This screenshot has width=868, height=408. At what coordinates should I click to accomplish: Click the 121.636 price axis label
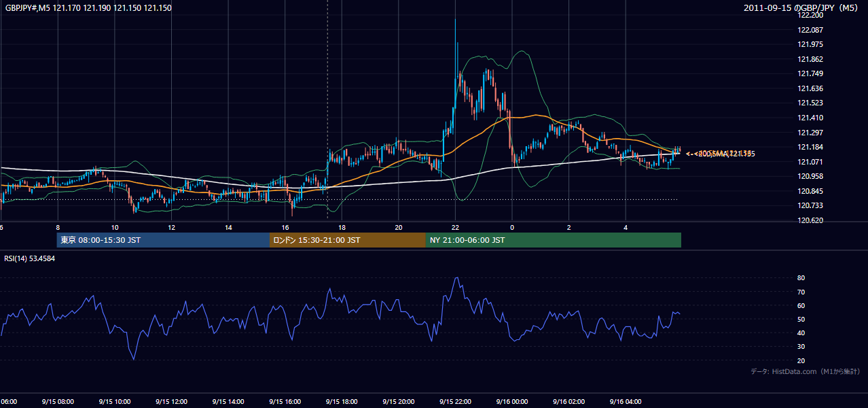(809, 88)
